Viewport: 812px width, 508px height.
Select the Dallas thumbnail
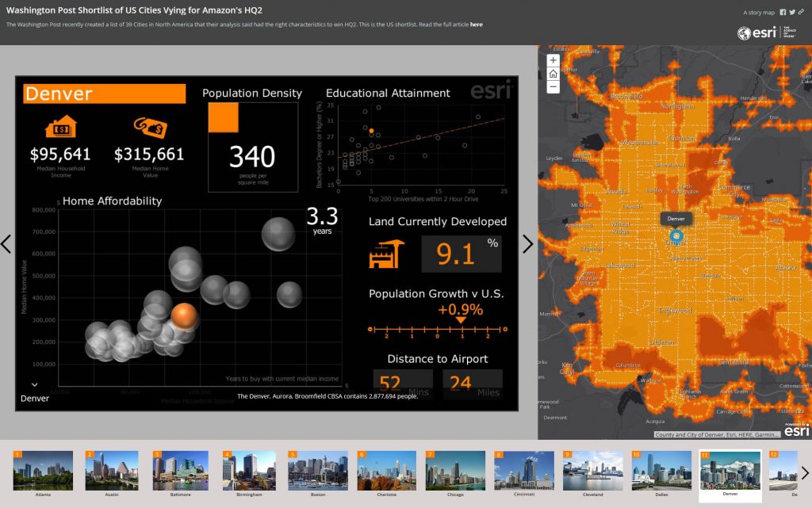(660, 471)
